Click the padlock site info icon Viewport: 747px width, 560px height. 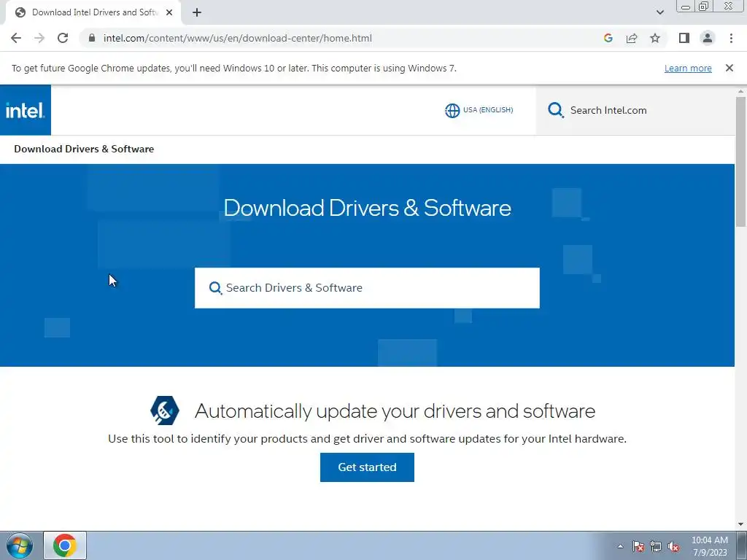(x=92, y=38)
